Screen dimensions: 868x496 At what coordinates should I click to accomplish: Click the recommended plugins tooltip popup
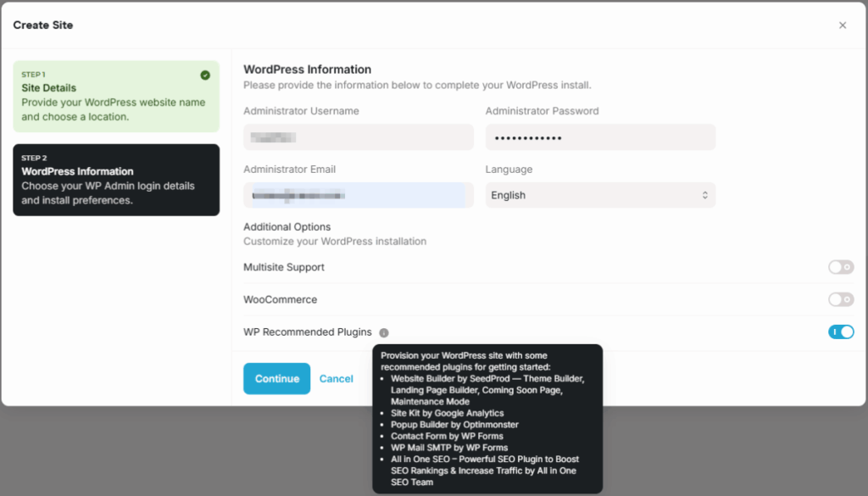pos(487,419)
